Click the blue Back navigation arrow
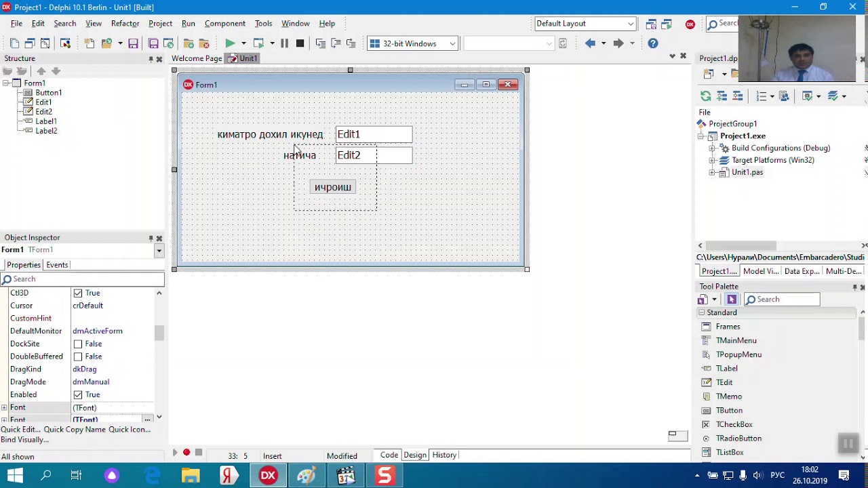This screenshot has height=488, width=868. coord(590,43)
